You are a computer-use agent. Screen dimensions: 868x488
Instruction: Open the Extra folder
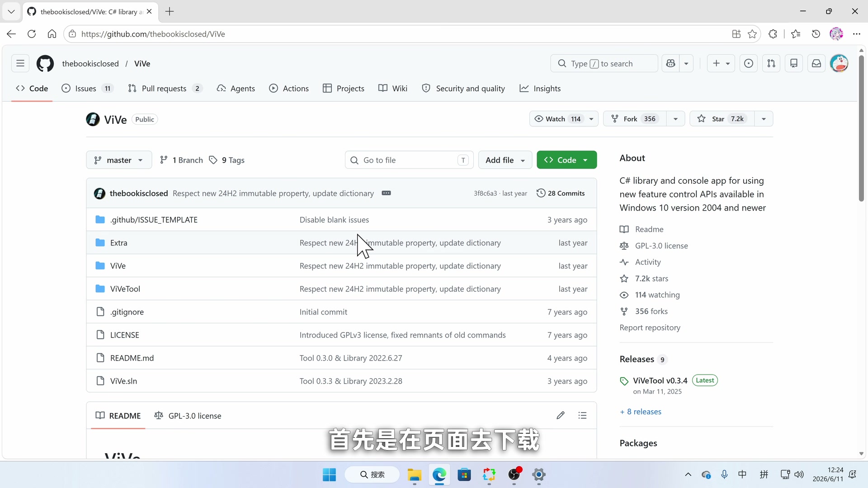[119, 243]
